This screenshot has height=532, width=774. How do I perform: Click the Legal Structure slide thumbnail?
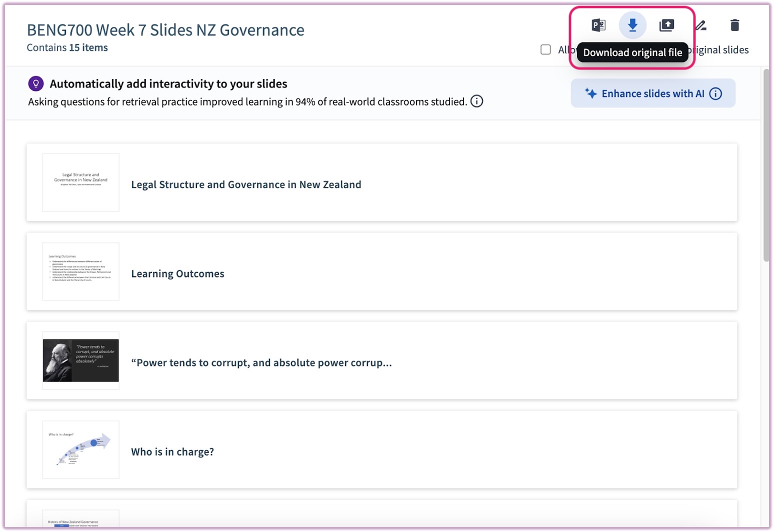click(80, 182)
